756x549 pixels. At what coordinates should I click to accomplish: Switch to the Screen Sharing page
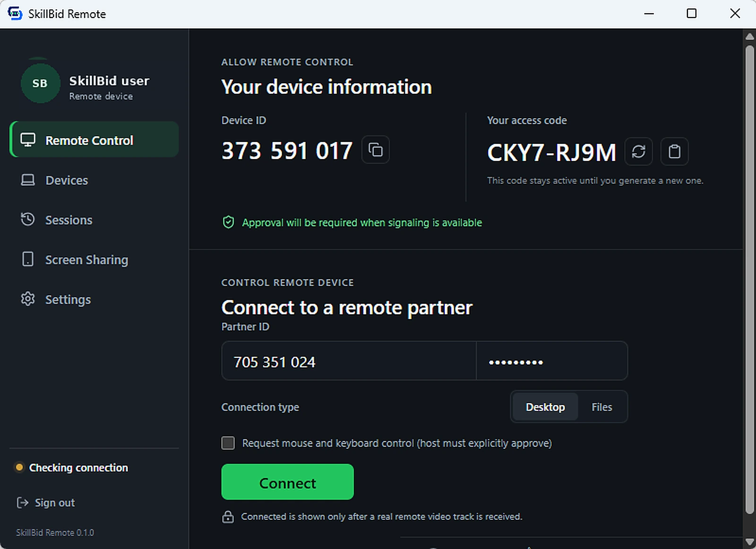tap(94, 260)
